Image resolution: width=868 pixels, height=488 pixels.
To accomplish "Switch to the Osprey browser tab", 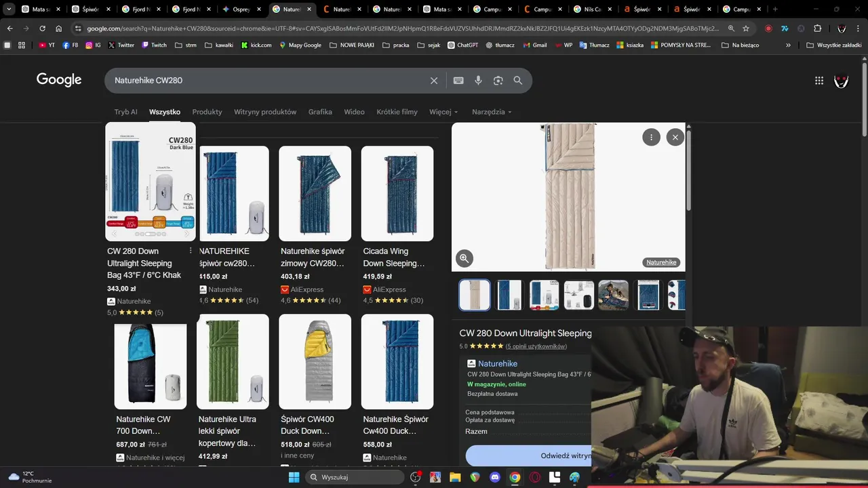I will (x=241, y=9).
